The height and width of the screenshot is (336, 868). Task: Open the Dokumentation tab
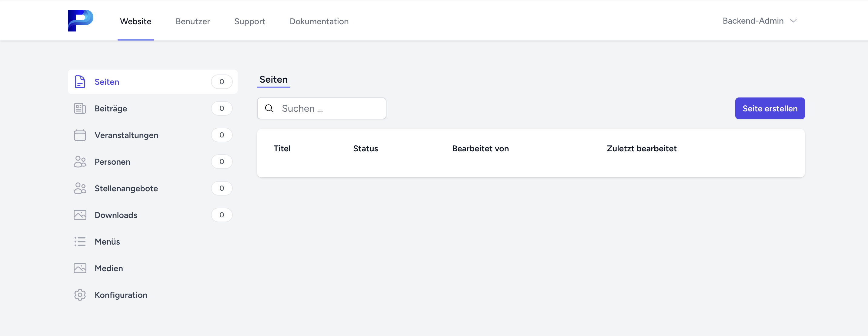point(319,21)
